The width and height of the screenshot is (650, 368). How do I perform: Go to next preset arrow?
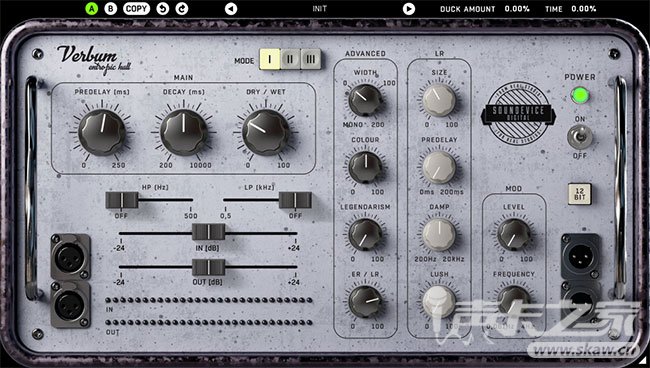tap(409, 9)
